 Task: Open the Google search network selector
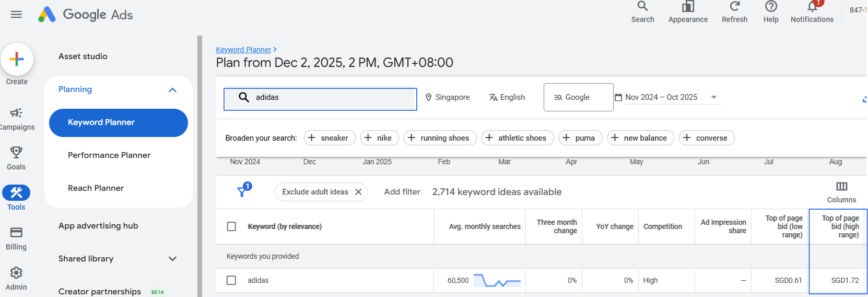pyautogui.click(x=578, y=97)
